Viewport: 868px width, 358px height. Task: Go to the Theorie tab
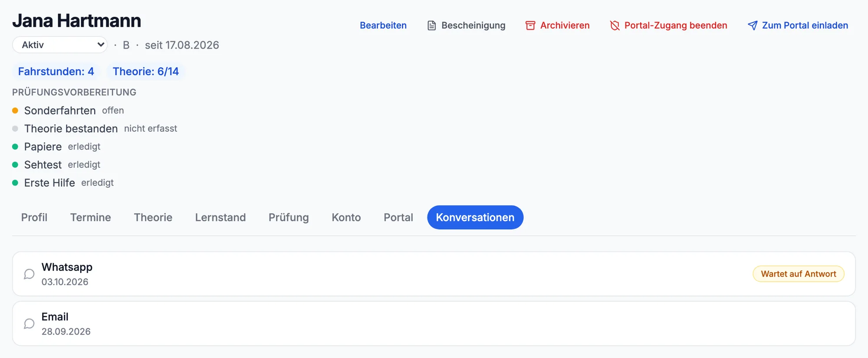(x=153, y=217)
